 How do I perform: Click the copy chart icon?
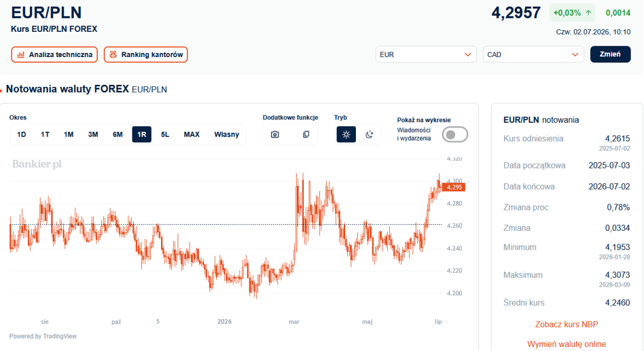pos(306,134)
